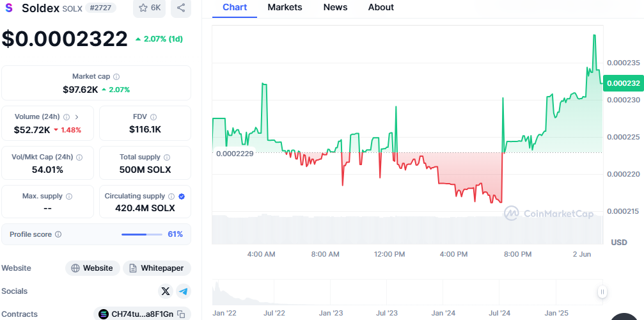Viewport: 644px width, 320px height.
Task: Expand Volume (24h) chevron arrow
Action: click(76, 116)
